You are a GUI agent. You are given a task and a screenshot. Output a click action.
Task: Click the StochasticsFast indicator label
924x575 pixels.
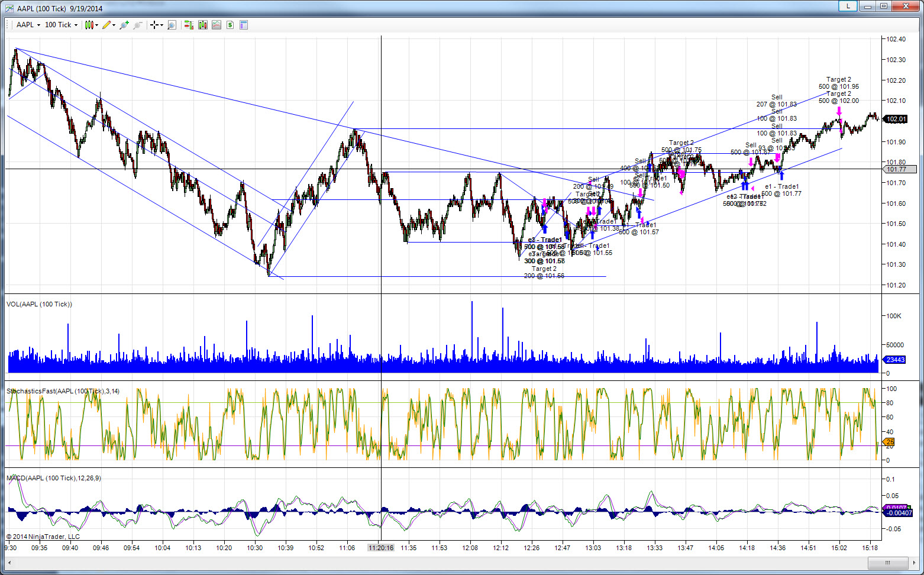(63, 391)
